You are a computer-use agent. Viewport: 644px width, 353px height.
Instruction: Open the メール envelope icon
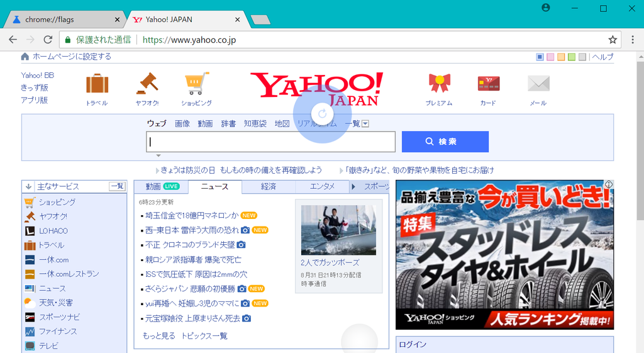(x=538, y=84)
